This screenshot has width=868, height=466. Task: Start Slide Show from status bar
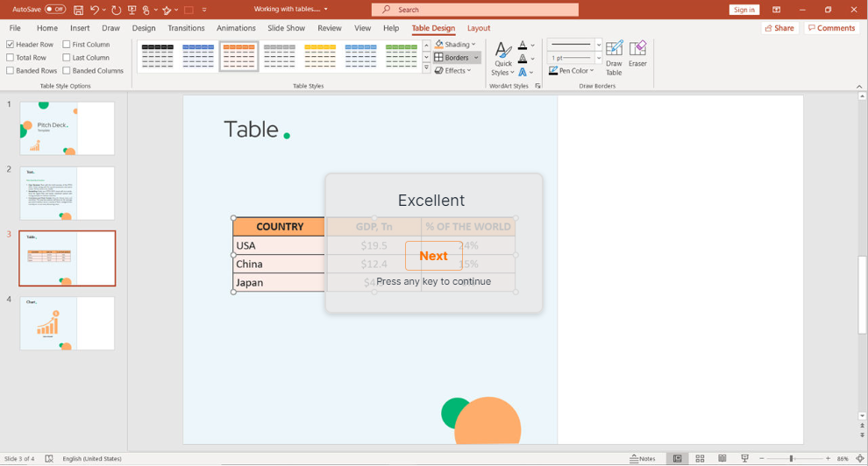coord(744,458)
